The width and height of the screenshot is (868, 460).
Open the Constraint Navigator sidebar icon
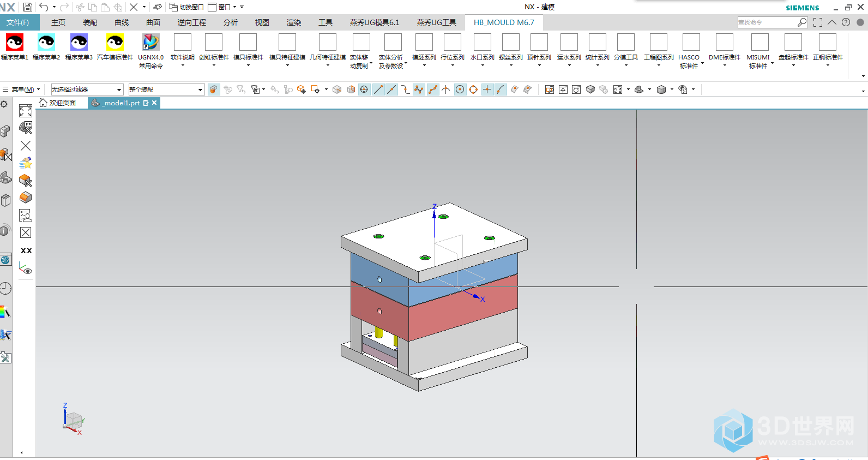click(5, 154)
